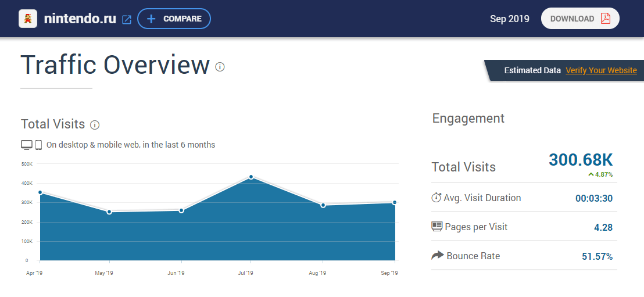
Task: Click the Sep 2019 date label
Action: (509, 19)
